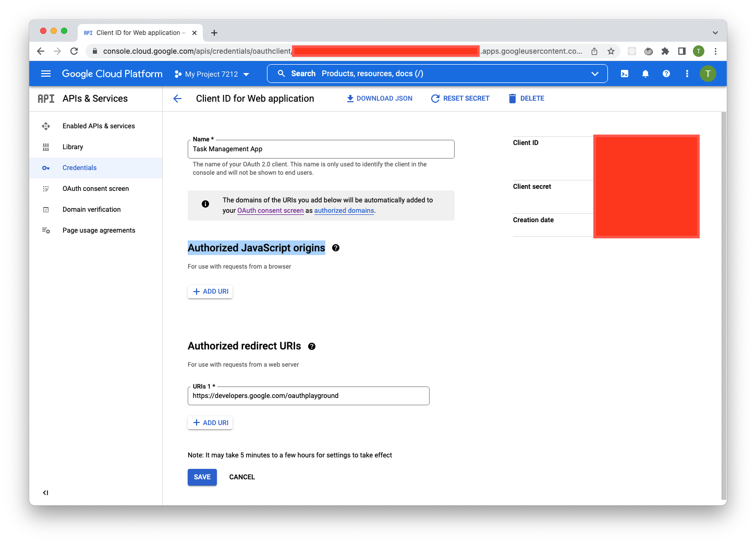This screenshot has height=544, width=756.
Task: Follow the authorized domains link
Action: pos(344,211)
